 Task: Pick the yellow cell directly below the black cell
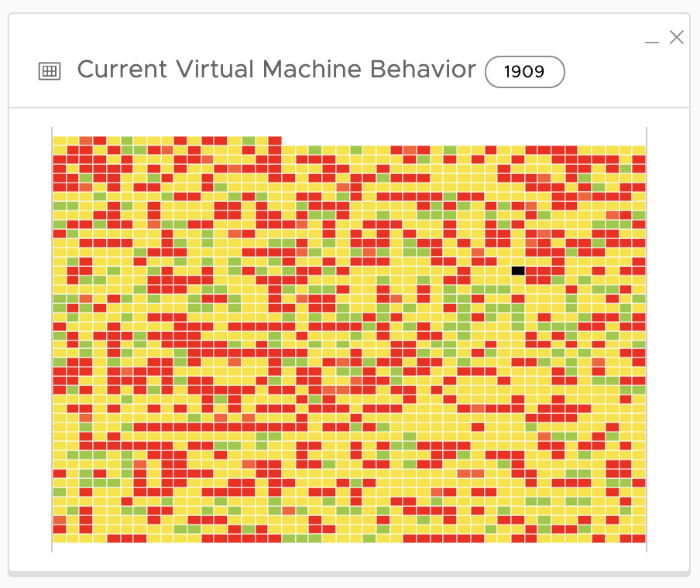click(x=518, y=280)
